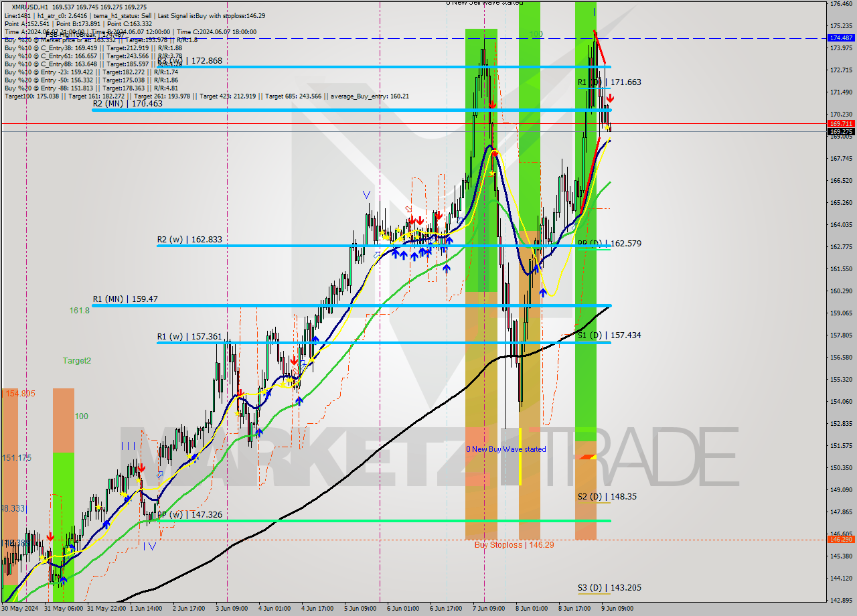Click the red 169.711 price tag on axis
The height and width of the screenshot is (616, 857).
(x=842, y=124)
